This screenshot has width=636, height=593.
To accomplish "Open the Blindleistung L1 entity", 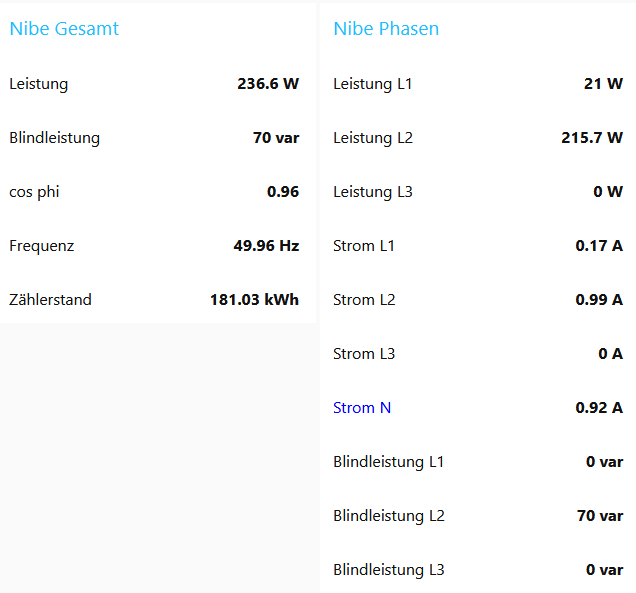I will (389, 462).
